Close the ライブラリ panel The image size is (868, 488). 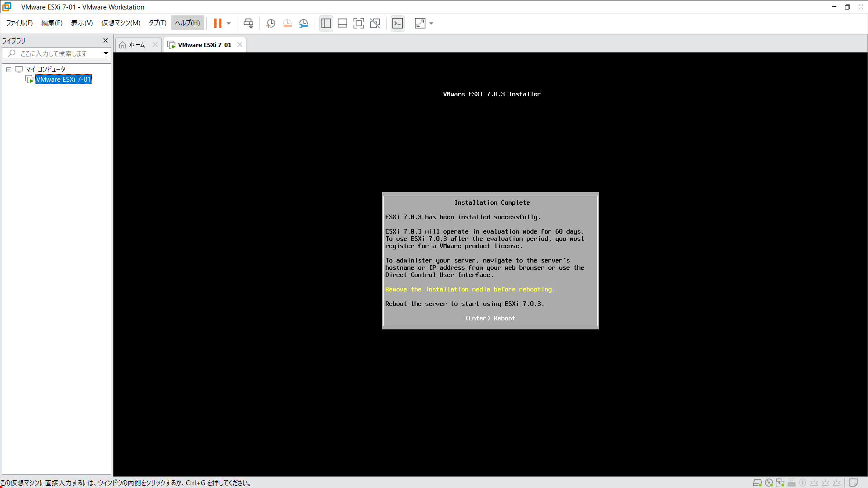tap(105, 41)
